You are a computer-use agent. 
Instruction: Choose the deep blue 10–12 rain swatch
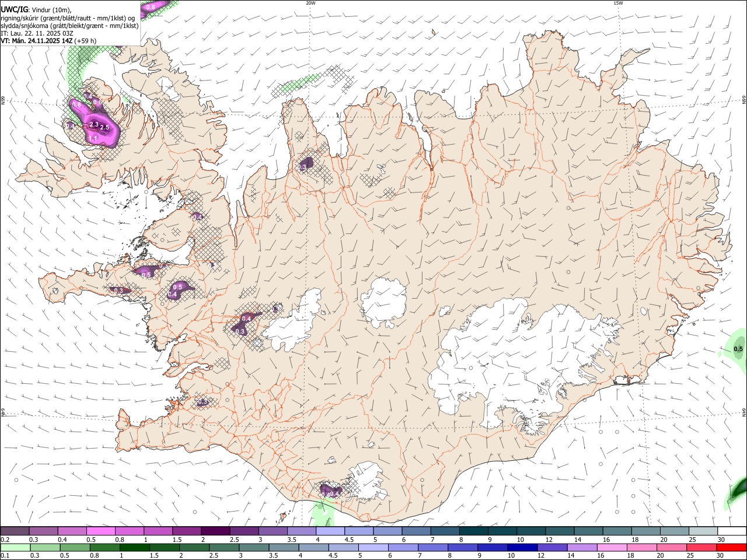coord(523,547)
